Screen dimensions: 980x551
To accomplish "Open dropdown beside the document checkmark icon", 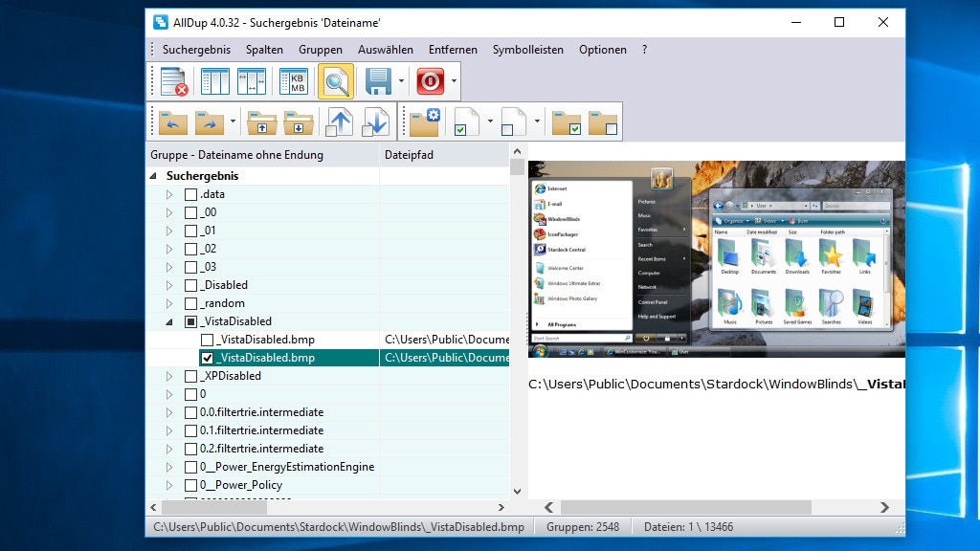I will (x=490, y=121).
